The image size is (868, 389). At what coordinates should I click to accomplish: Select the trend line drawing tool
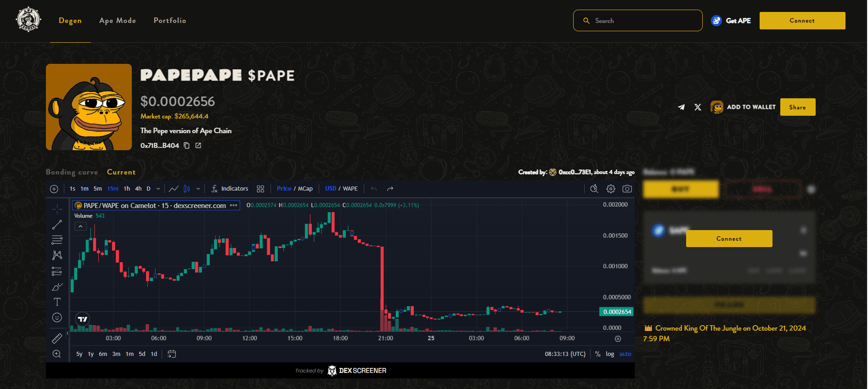[x=57, y=225]
